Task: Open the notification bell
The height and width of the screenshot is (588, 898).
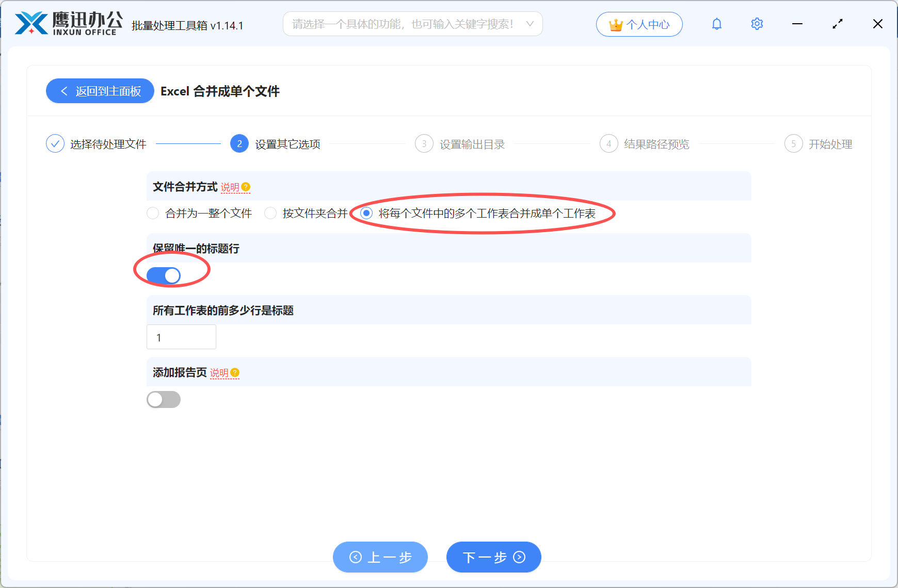Action: [716, 24]
